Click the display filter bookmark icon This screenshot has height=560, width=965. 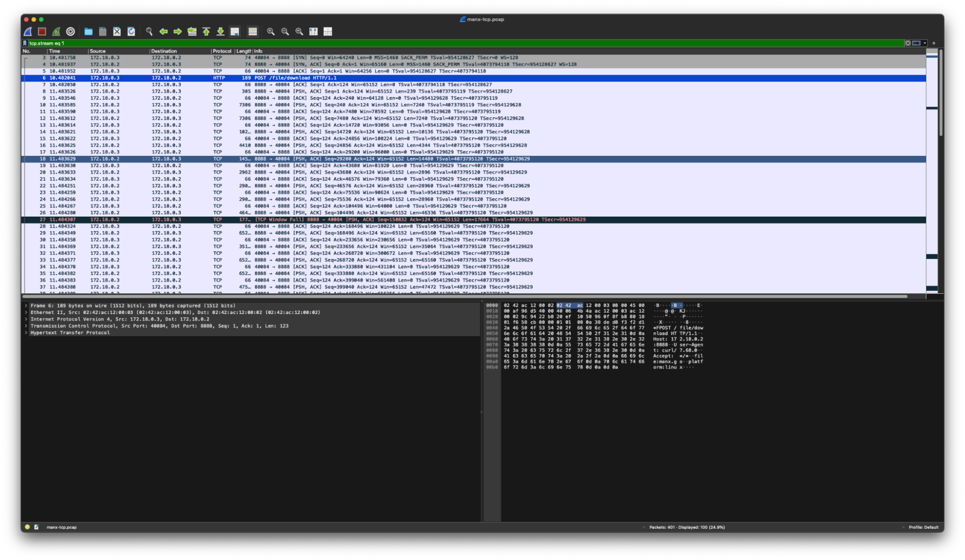tap(25, 43)
